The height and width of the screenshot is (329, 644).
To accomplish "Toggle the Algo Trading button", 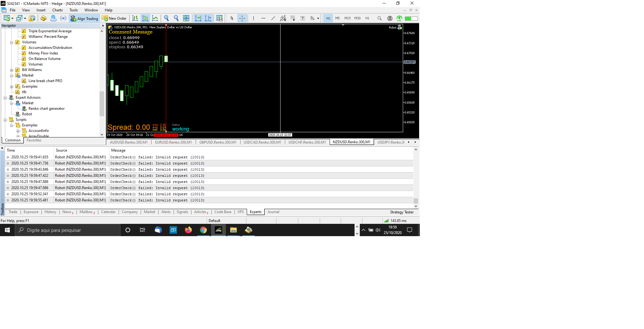I will (84, 18).
